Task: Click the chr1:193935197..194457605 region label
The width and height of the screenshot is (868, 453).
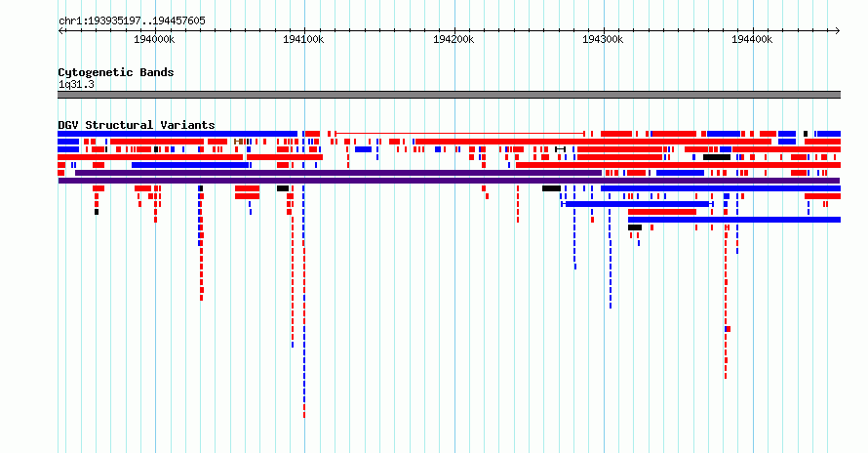Action: click(132, 21)
